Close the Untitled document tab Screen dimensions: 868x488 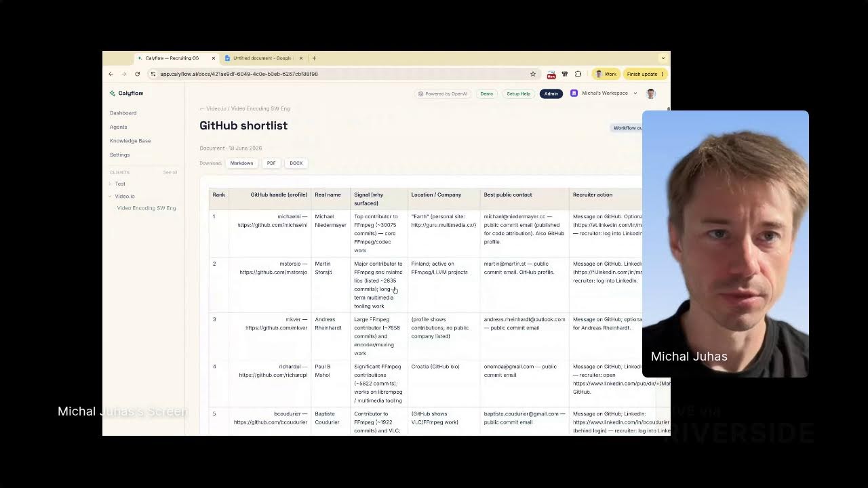click(x=301, y=58)
